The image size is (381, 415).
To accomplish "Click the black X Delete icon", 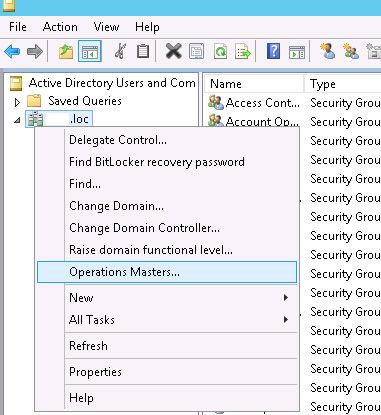I will click(x=174, y=52).
